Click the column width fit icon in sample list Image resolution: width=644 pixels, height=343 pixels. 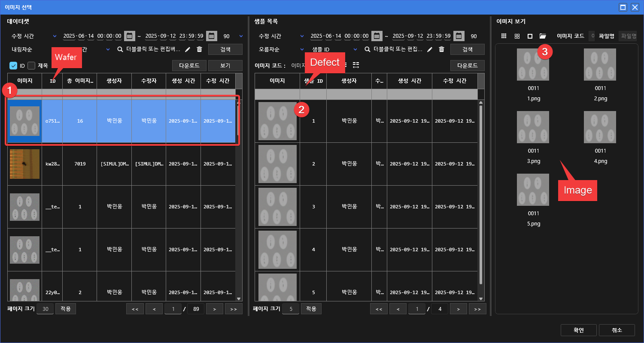[x=355, y=65]
